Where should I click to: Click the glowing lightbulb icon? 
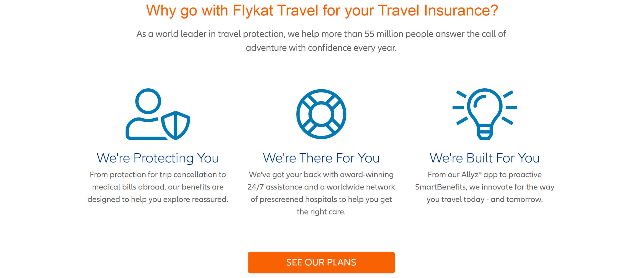point(485,114)
